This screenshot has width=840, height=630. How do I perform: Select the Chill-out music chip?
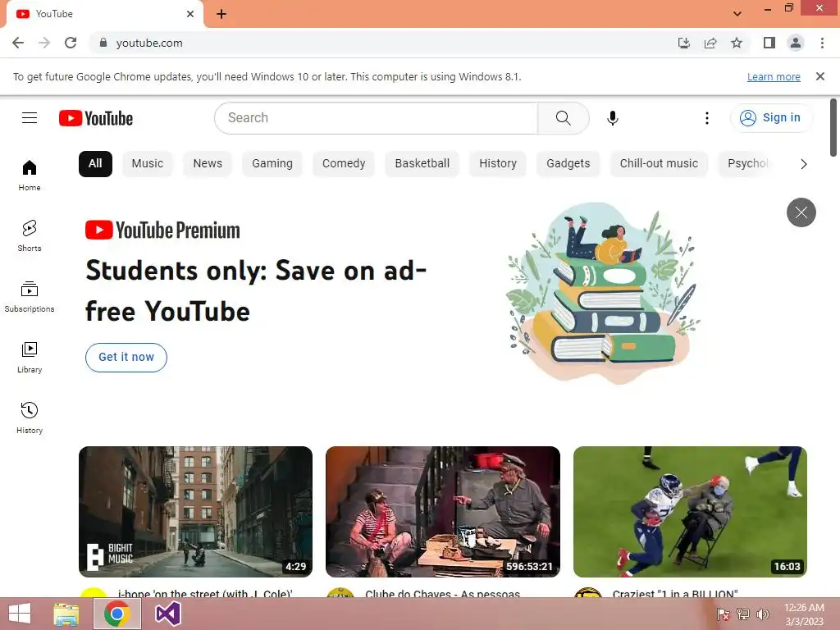coord(659,163)
